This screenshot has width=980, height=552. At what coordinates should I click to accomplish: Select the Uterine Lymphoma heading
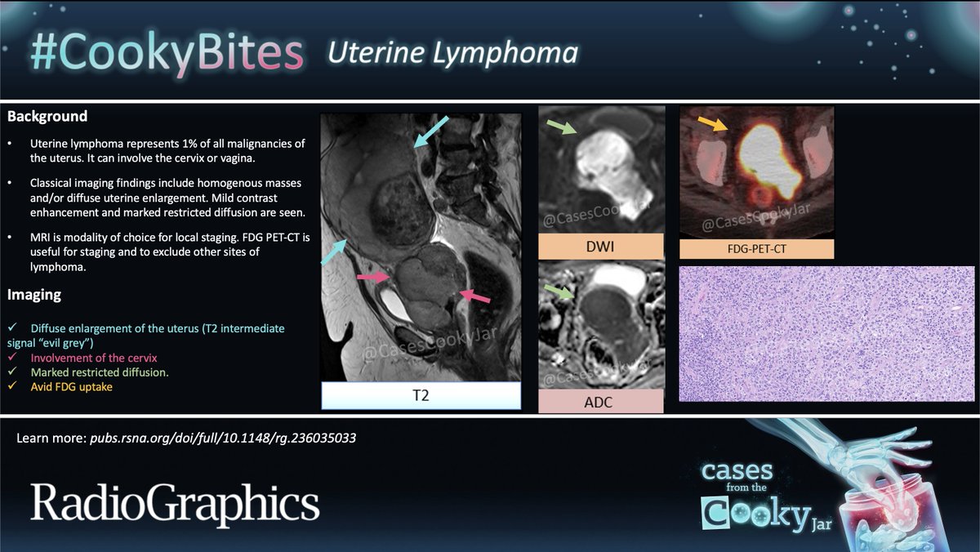pyautogui.click(x=452, y=53)
